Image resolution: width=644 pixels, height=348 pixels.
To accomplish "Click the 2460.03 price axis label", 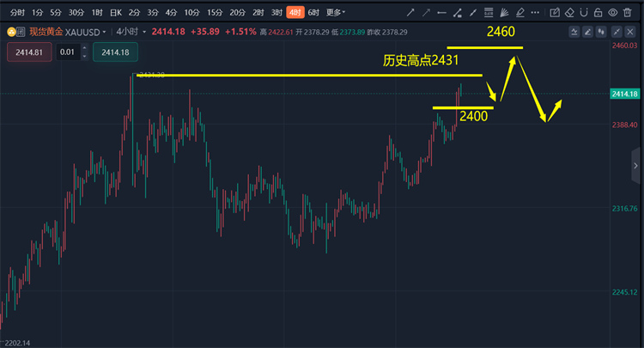I will [625, 46].
